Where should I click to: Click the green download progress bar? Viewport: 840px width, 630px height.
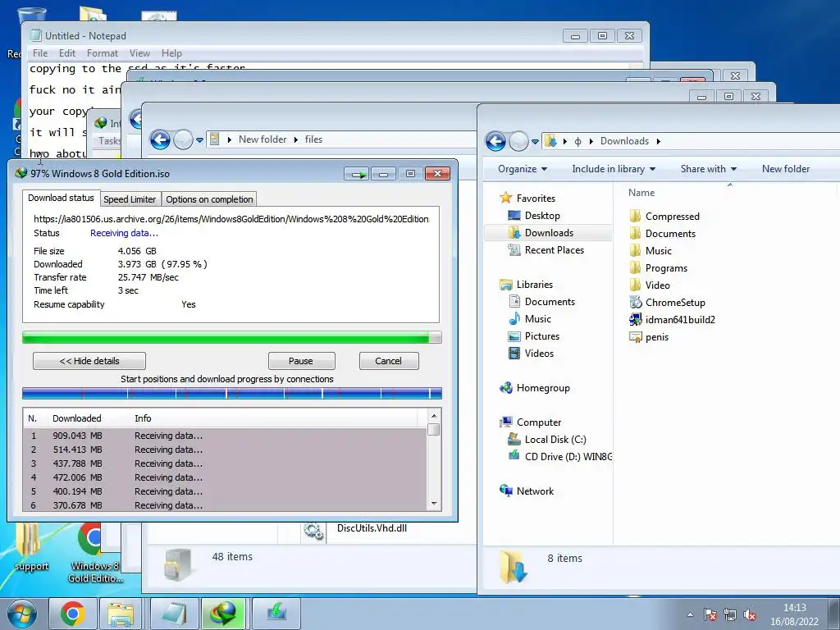[x=232, y=337]
